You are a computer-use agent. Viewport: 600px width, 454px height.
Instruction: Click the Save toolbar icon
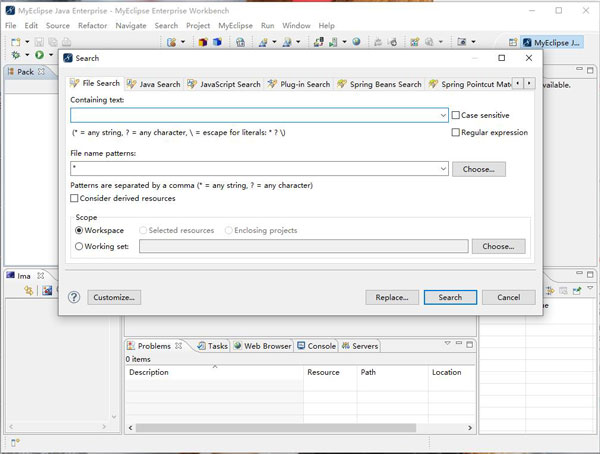(x=39, y=42)
